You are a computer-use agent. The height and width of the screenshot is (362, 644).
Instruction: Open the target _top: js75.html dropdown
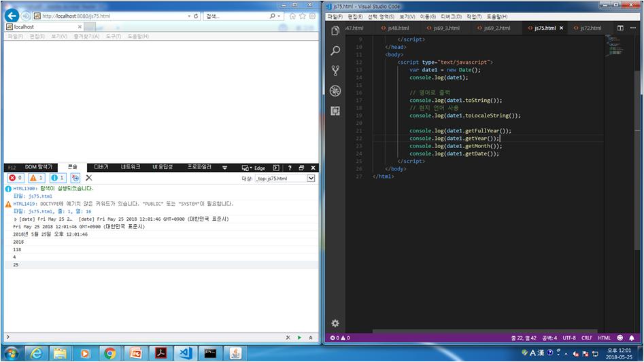click(x=285, y=179)
